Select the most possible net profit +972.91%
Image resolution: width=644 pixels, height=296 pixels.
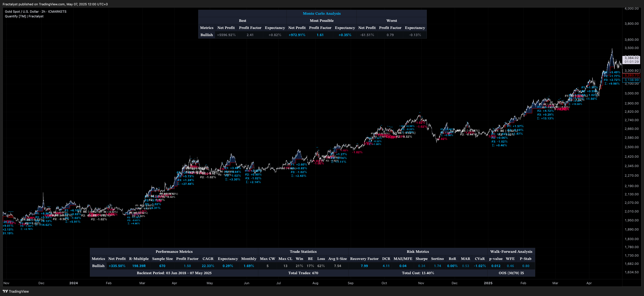point(297,35)
